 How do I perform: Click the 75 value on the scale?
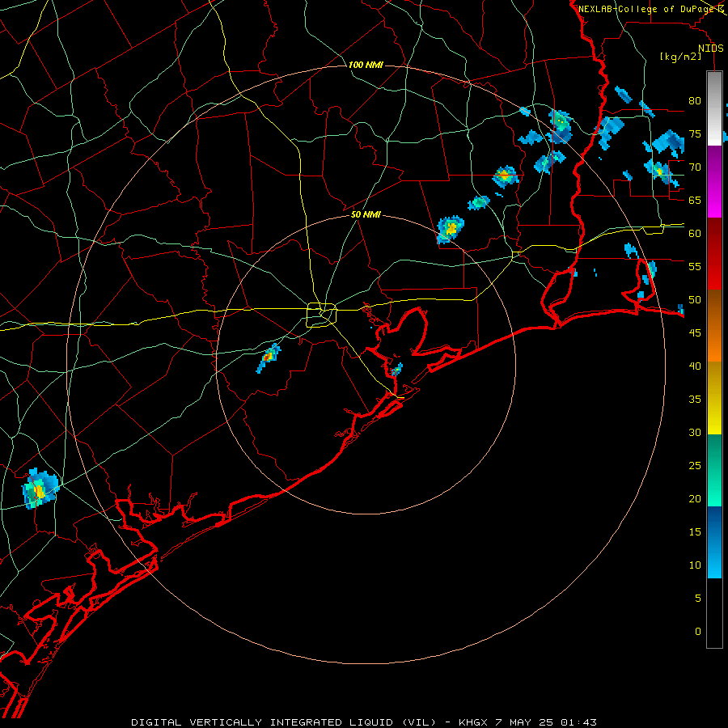[x=695, y=134]
